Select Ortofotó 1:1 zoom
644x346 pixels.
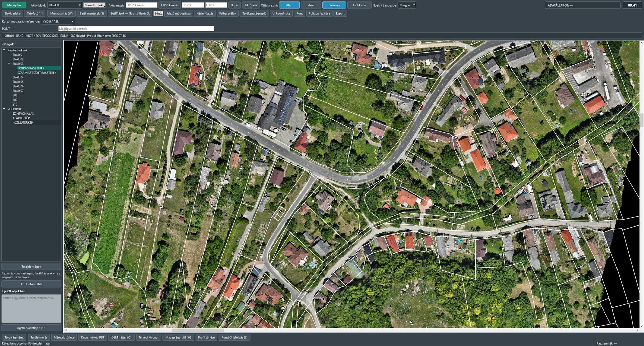coord(35,14)
